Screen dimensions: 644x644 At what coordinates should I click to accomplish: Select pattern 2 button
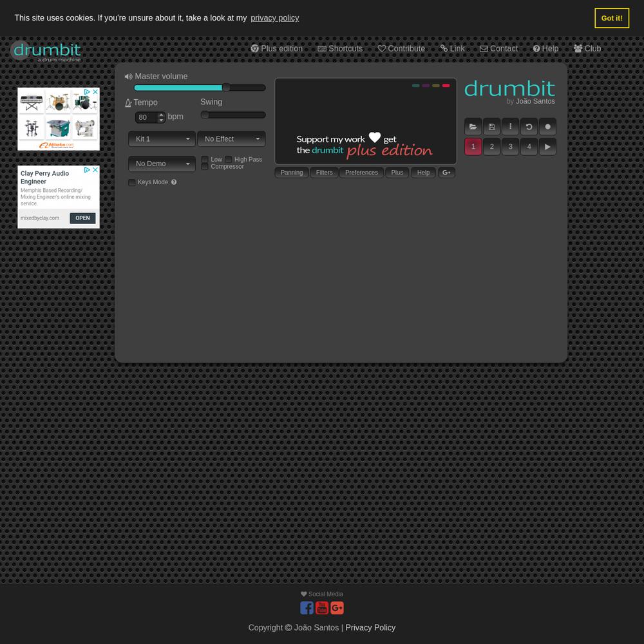click(x=491, y=147)
